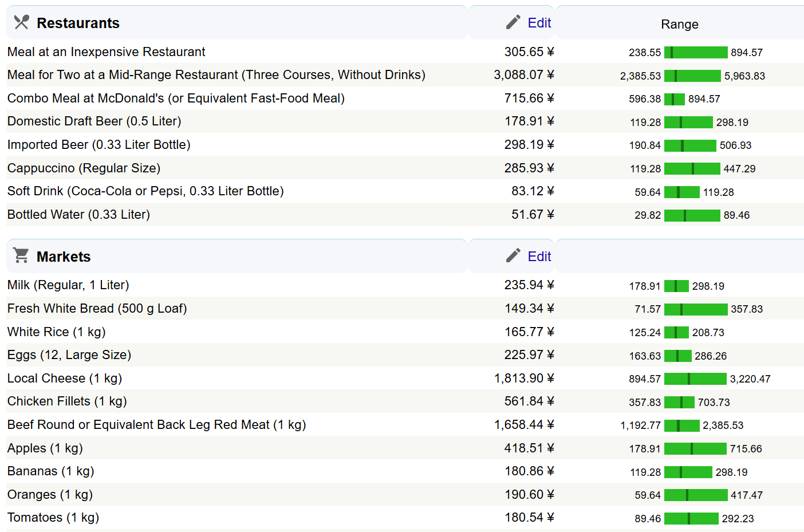Screen dimensions: 804x532
Task: Click the Markets section heading
Action: click(x=64, y=257)
